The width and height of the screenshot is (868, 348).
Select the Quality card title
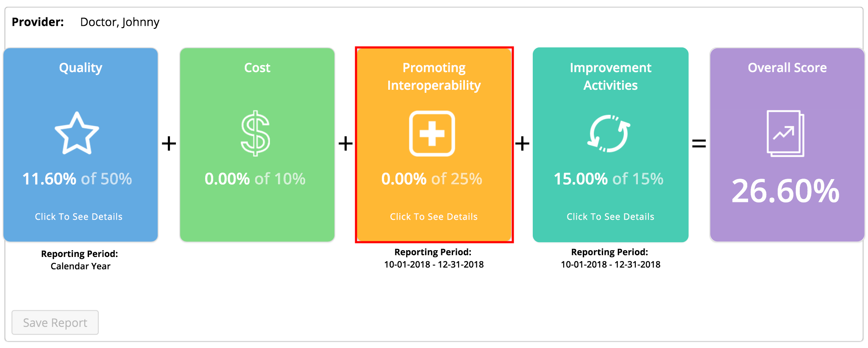click(81, 68)
